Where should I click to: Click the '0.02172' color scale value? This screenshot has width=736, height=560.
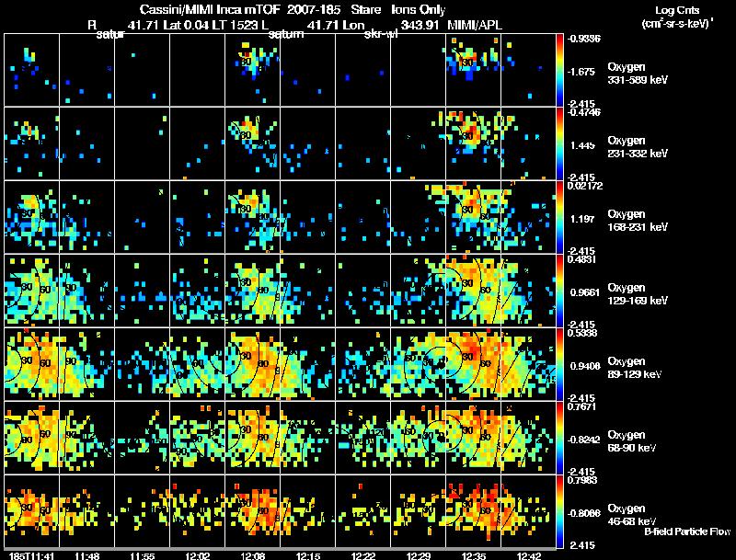[x=584, y=186]
